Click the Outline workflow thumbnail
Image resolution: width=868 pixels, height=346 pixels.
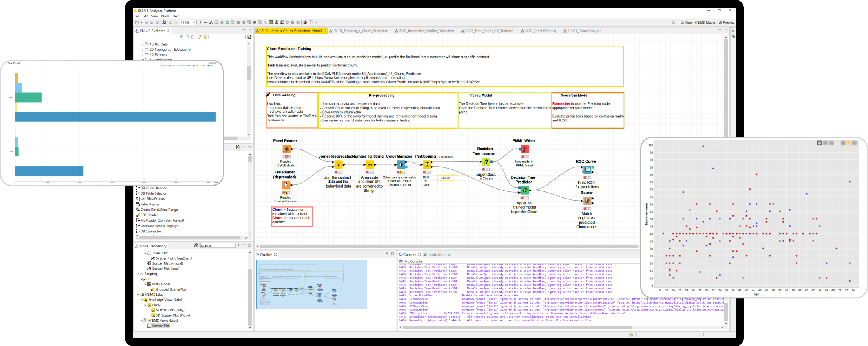pos(312,284)
